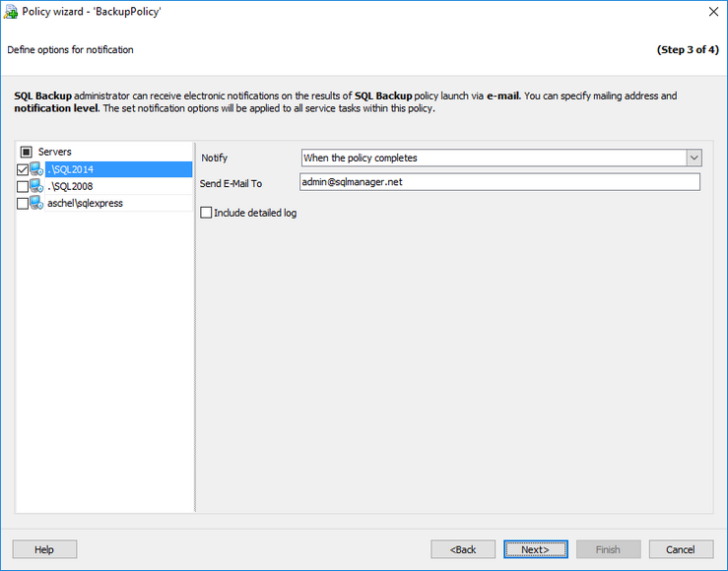Screen dimensions: 728x571
Task: Check the .\SQL2008 server checkbox
Action: (x=23, y=186)
